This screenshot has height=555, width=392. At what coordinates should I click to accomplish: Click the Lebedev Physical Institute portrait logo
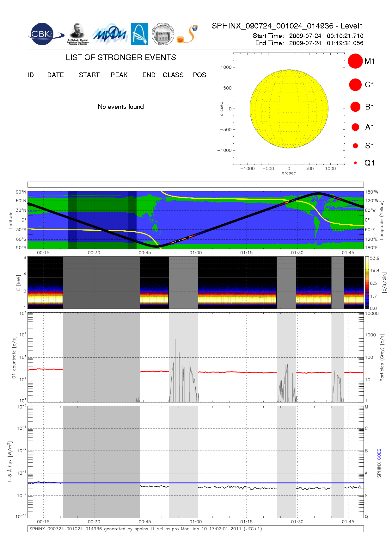[78, 34]
